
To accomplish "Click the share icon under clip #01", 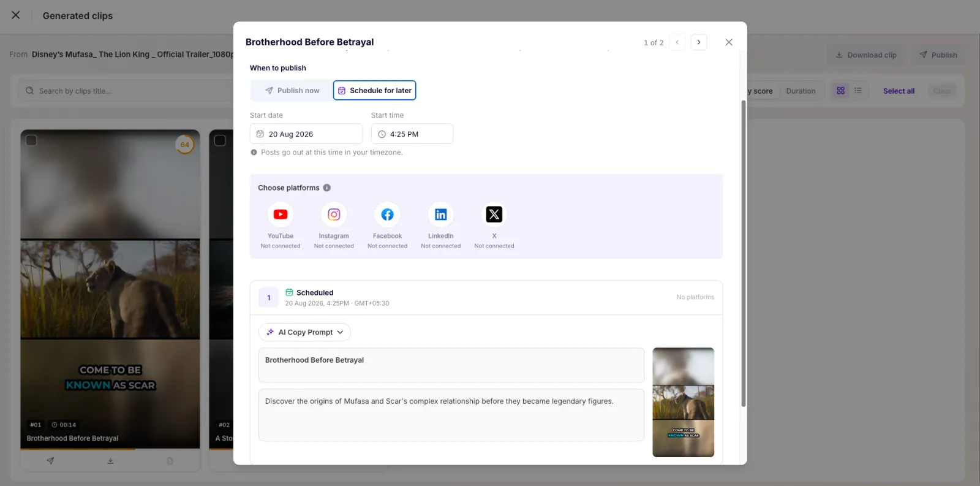I will pos(50,461).
